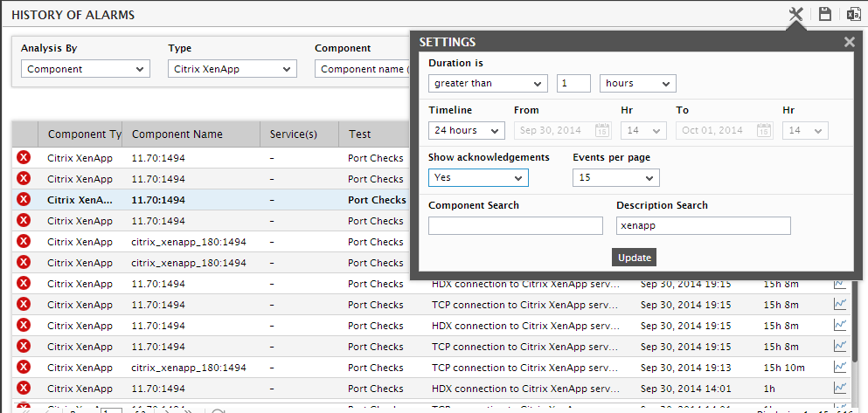Click critical icon in highlighted bold row
Viewport: 868px width, 413px height.
24,200
